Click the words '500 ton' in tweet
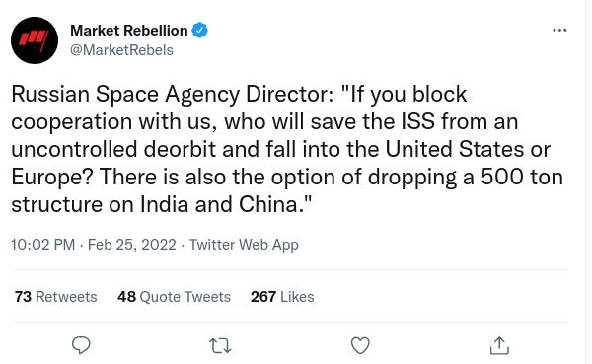 [x=522, y=177]
